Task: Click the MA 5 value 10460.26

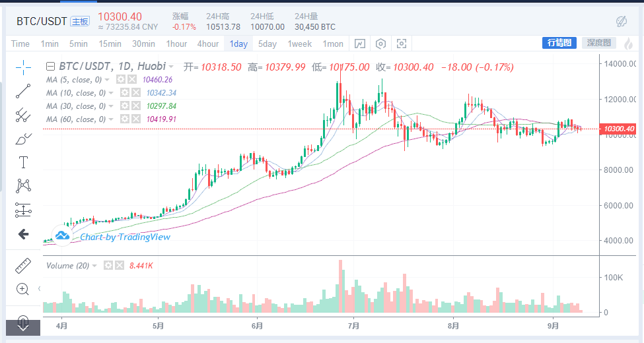Action: (x=157, y=80)
